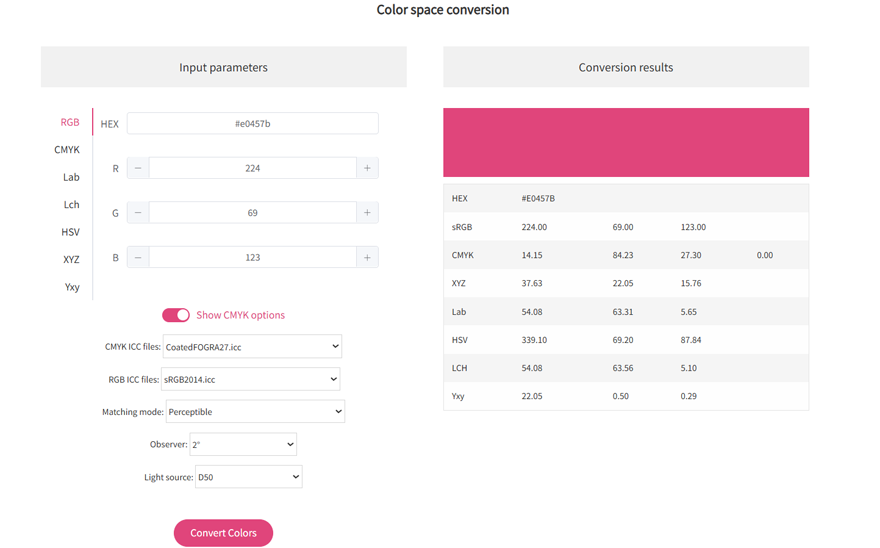This screenshot has height=548, width=880.
Task: Open the RGB ICC files dropdown
Action: pos(250,379)
